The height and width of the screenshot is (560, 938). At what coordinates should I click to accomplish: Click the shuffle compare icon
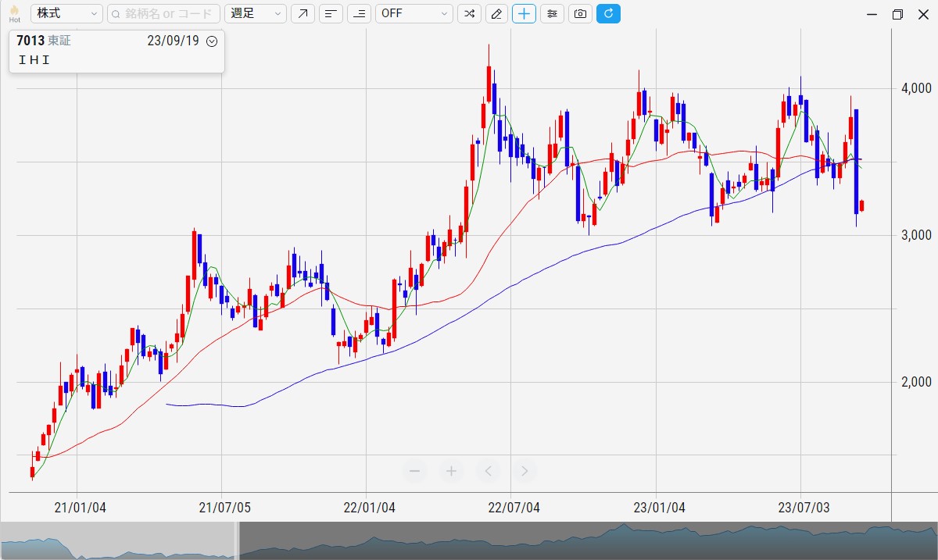pyautogui.click(x=469, y=13)
